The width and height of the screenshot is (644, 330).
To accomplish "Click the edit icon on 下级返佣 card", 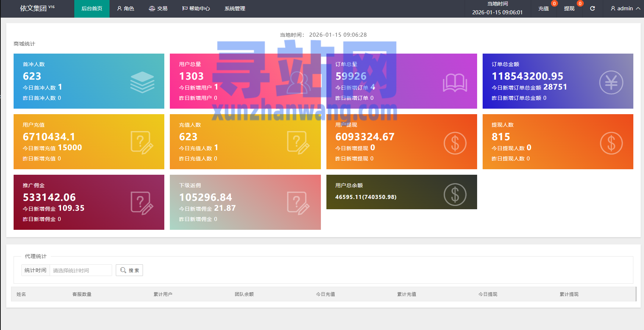I will 298,203.
